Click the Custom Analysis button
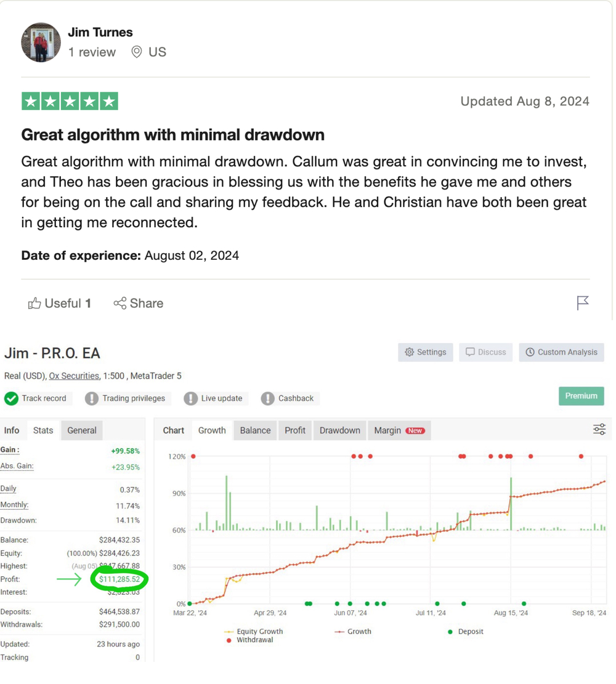This screenshot has height=684, width=616. click(x=561, y=352)
